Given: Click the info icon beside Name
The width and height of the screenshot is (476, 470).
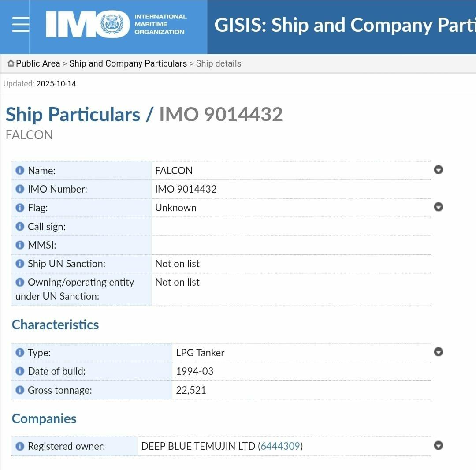Looking at the screenshot, I should pos(20,171).
